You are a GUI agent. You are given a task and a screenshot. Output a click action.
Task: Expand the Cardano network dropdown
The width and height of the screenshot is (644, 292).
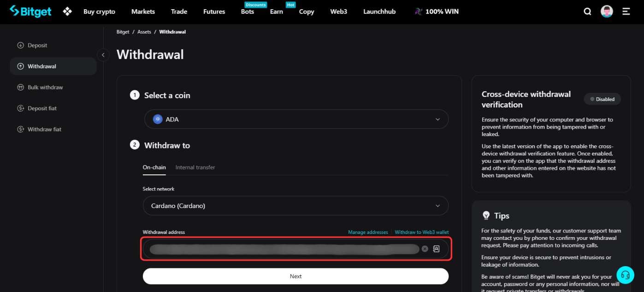[296, 206]
